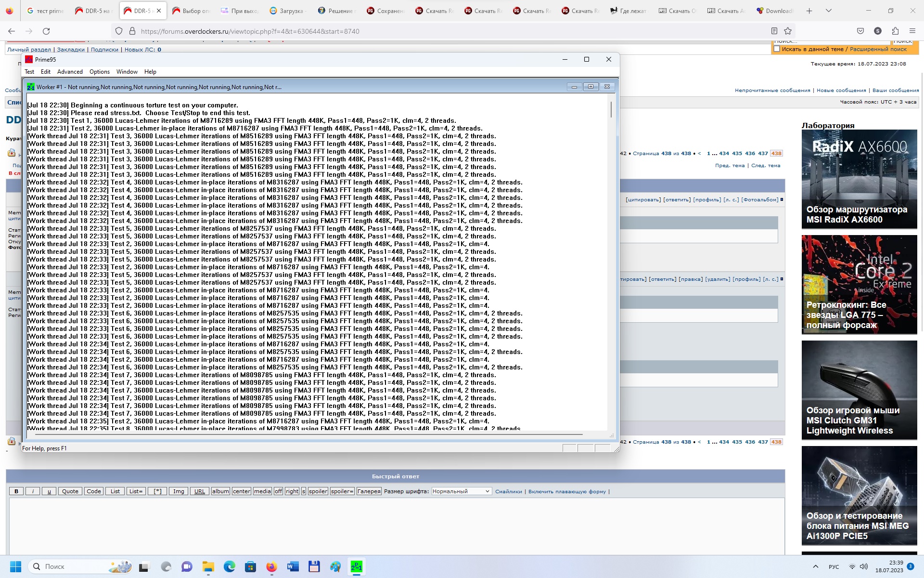Screen dimensions: 924x578
Task: Toggle Firefox reader view icon
Action: (774, 31)
